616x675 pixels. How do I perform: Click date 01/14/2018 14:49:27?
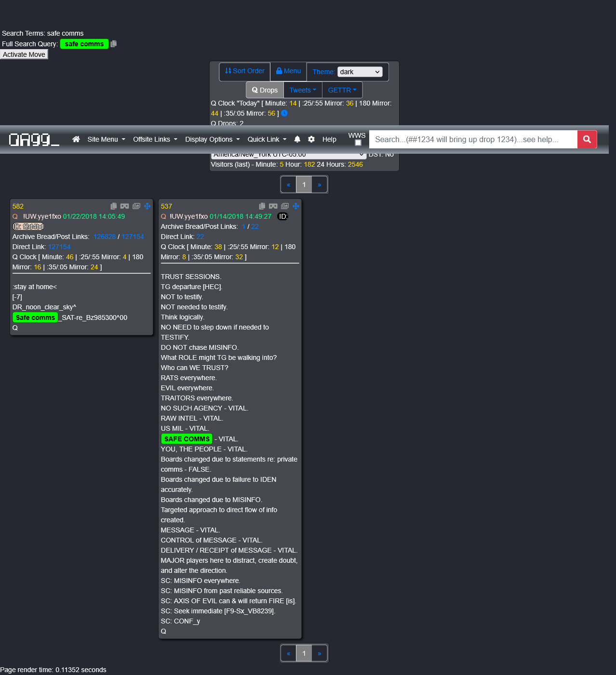pyautogui.click(x=241, y=216)
